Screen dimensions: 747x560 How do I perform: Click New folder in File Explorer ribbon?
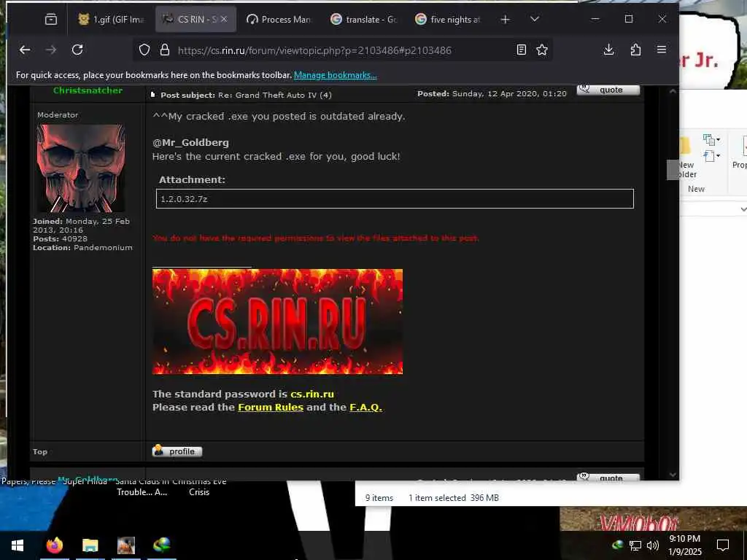(x=686, y=158)
